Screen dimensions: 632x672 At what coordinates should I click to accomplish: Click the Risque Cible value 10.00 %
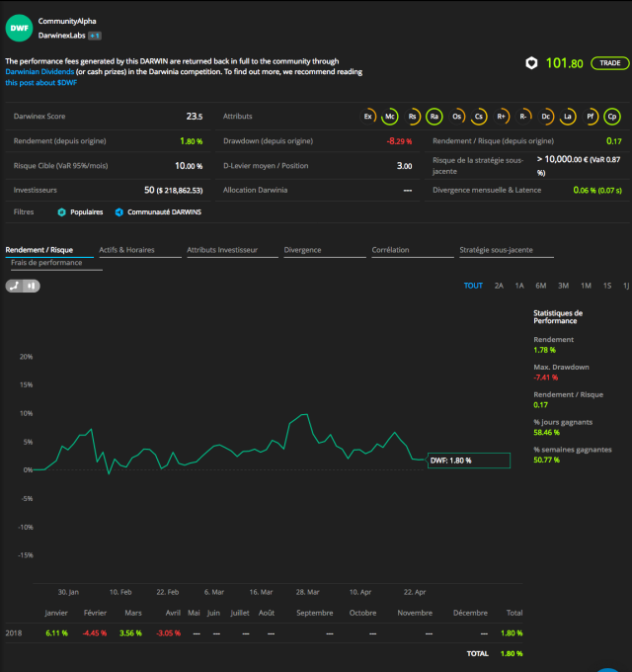(189, 166)
